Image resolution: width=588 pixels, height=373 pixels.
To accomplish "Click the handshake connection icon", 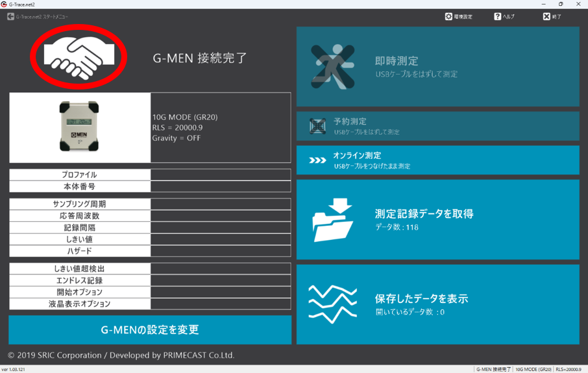I will [79, 57].
